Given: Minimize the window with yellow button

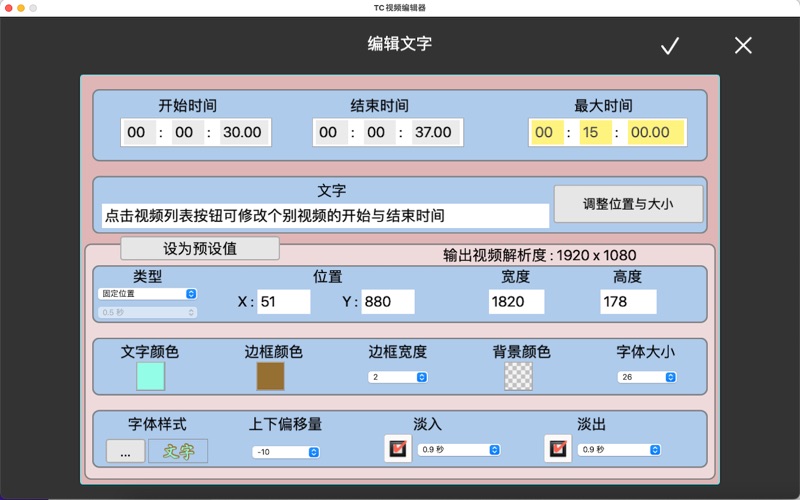Looking at the screenshot, I should (21, 8).
